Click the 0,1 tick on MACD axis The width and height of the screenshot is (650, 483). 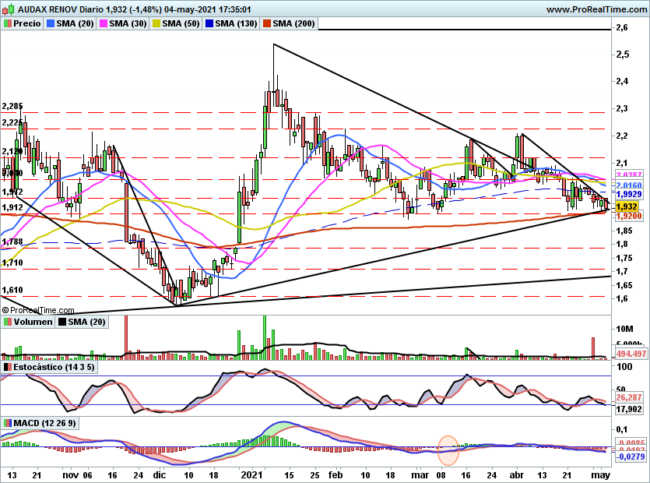coord(622,430)
